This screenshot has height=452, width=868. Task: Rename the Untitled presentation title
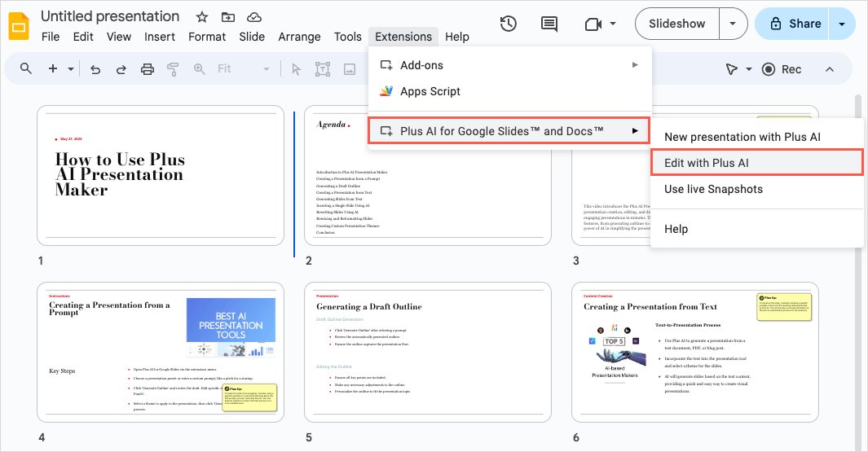click(110, 16)
